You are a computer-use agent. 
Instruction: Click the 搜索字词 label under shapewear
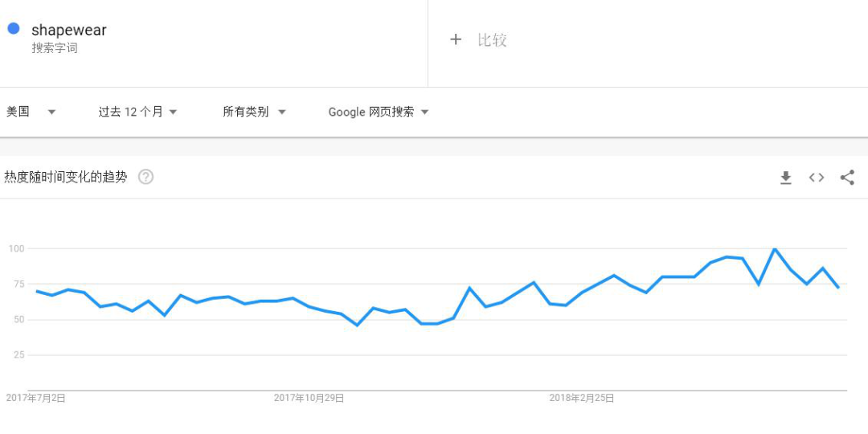point(55,48)
